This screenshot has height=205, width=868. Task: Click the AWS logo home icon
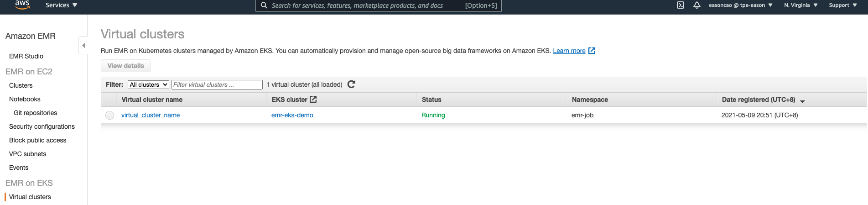[x=22, y=5]
